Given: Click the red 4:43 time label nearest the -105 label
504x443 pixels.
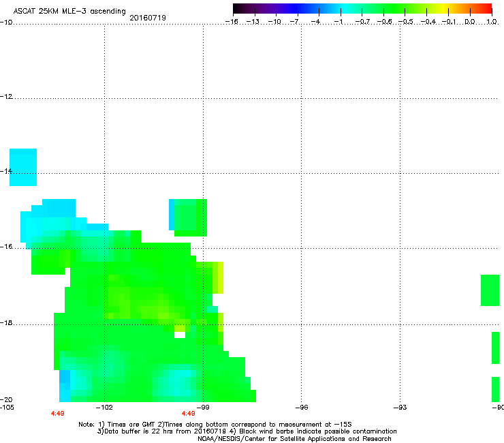Looking at the screenshot, I should click(x=57, y=414).
